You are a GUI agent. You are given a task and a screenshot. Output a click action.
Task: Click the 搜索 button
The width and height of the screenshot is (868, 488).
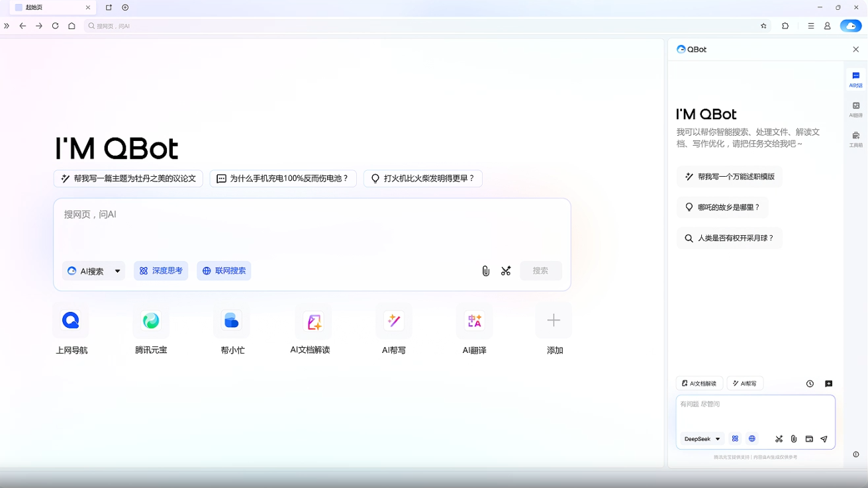[x=540, y=271]
